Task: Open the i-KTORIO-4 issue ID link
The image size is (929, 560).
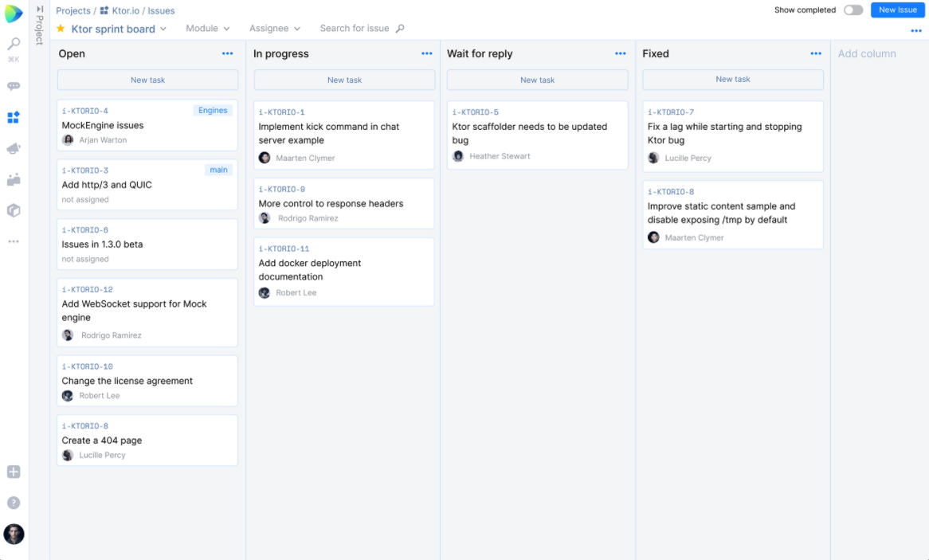Action: tap(84, 111)
